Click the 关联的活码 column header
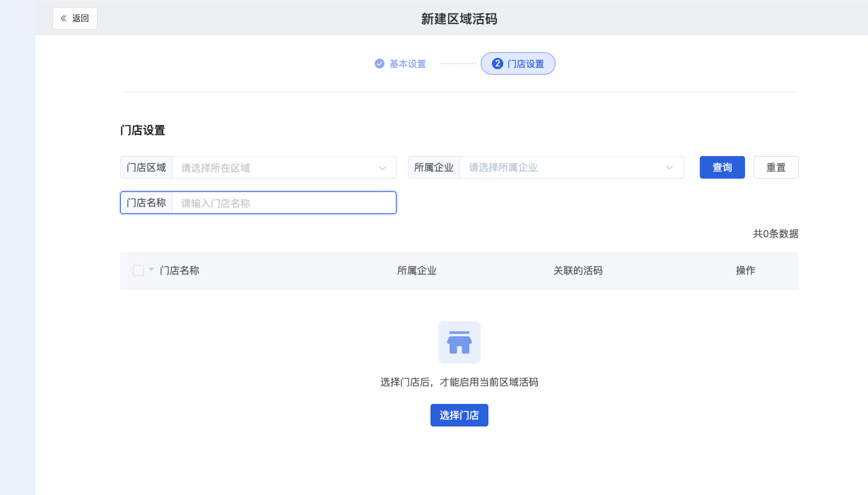The image size is (868, 495). 578,270
